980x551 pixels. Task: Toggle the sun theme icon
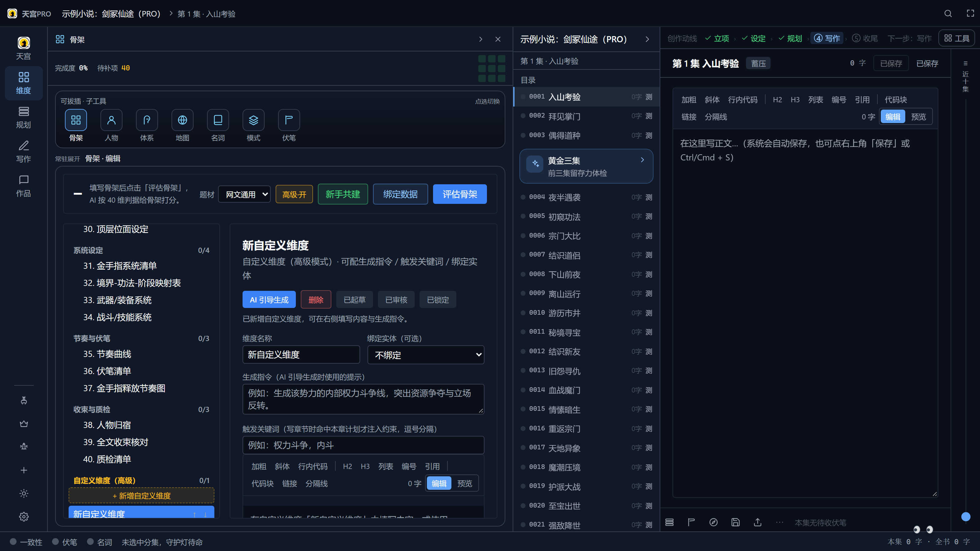[24, 493]
